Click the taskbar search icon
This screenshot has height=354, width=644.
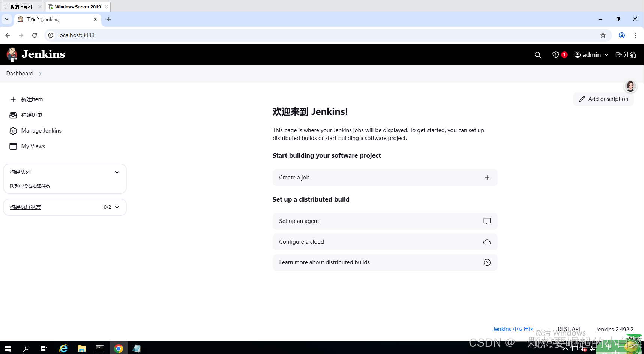(x=26, y=348)
